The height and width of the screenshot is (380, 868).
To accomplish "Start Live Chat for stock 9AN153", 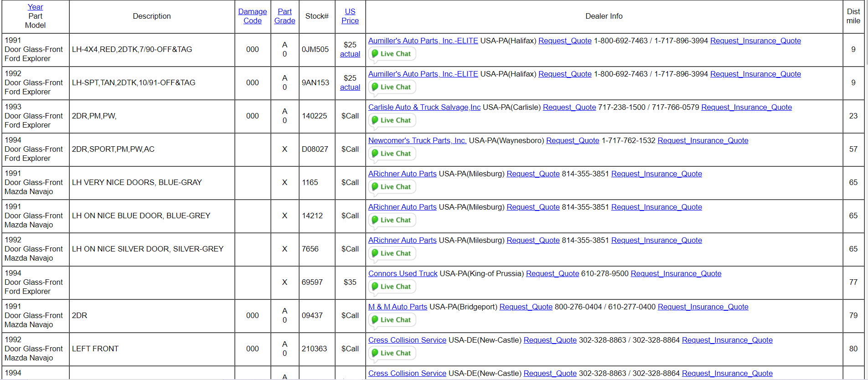I will [392, 87].
